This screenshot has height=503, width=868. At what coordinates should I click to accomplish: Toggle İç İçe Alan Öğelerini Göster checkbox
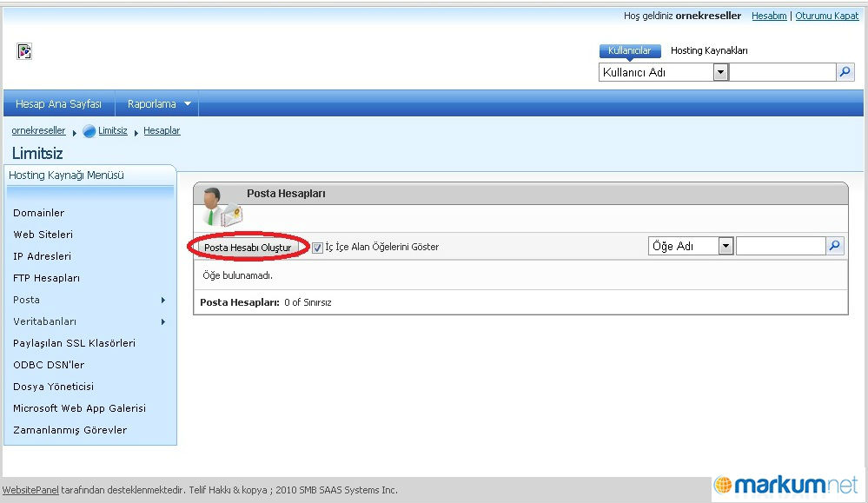(x=317, y=248)
